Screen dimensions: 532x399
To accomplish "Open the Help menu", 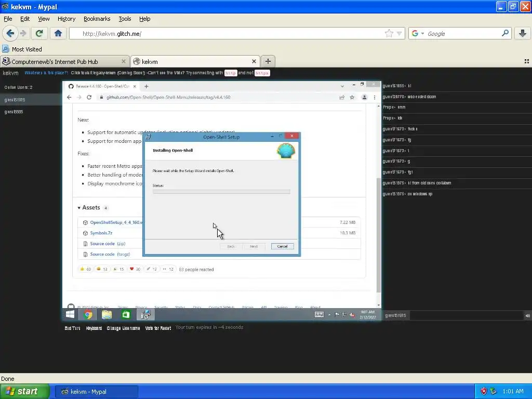I will [x=144, y=19].
